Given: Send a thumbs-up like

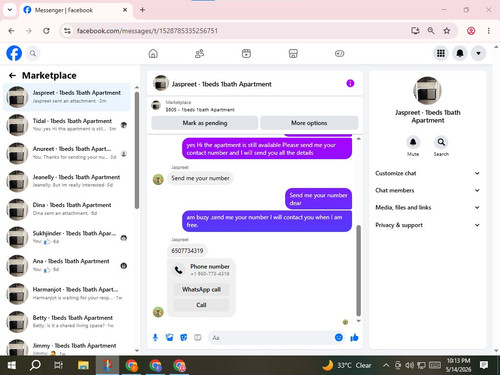Looking at the screenshot, I should coord(354,337).
